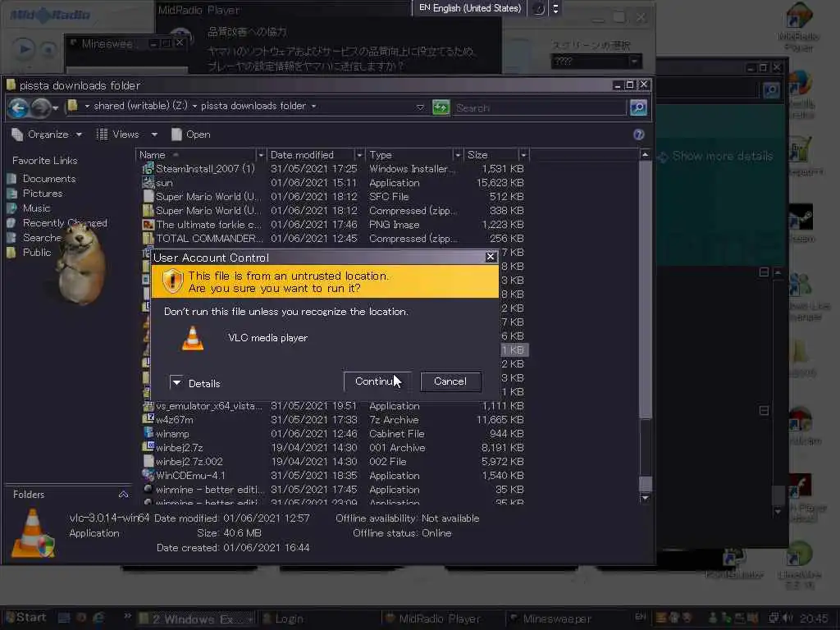
Task: Open the Views menu
Action: click(118, 135)
